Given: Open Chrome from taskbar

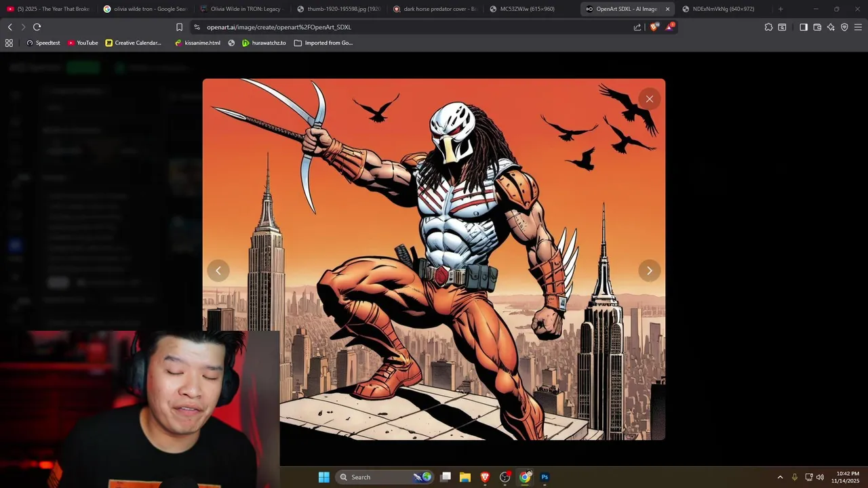Looking at the screenshot, I should (x=525, y=477).
